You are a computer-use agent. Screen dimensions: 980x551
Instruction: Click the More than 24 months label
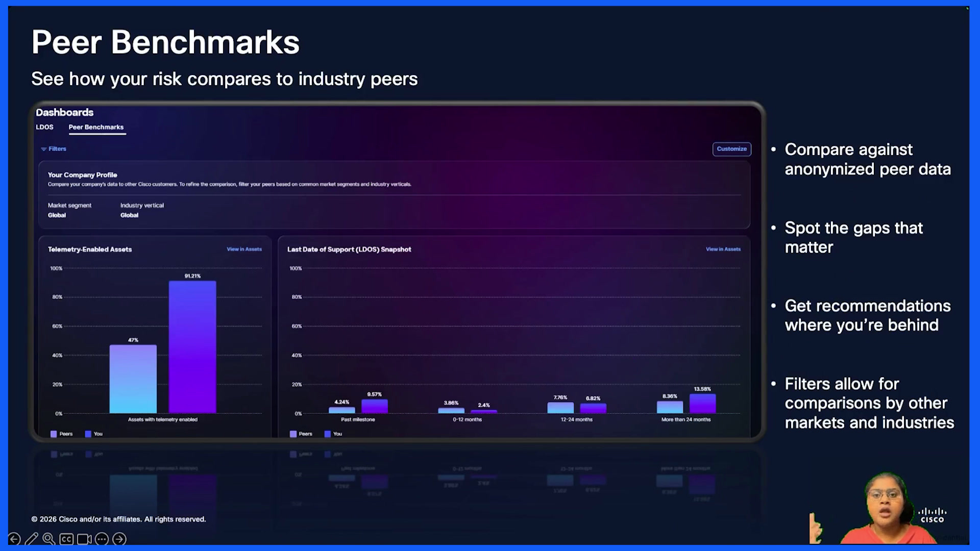click(x=686, y=420)
